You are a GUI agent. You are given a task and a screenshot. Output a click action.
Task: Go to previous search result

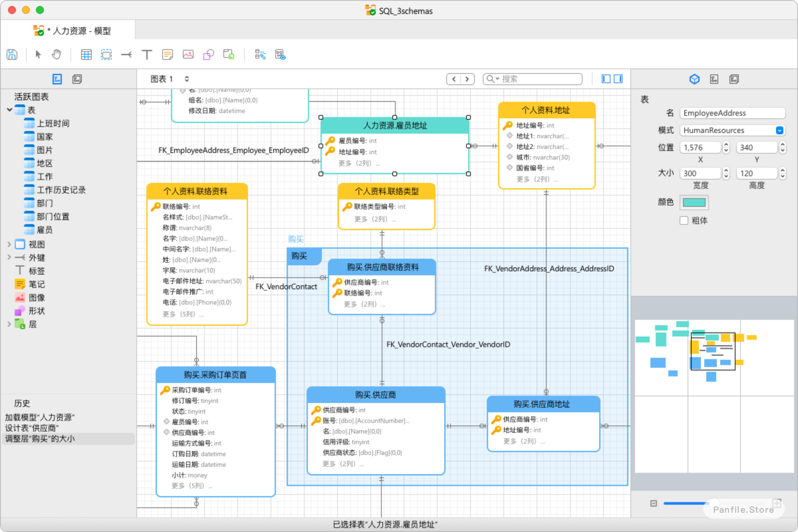point(454,79)
